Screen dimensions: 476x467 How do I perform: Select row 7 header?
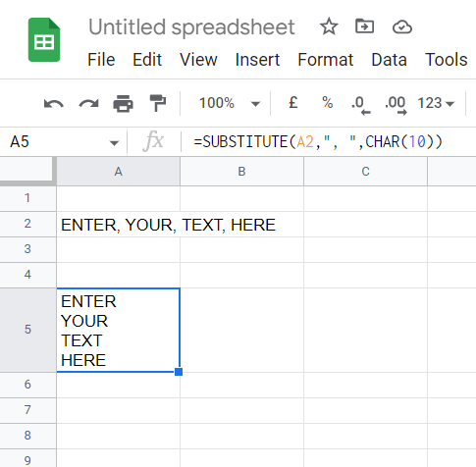click(27, 410)
